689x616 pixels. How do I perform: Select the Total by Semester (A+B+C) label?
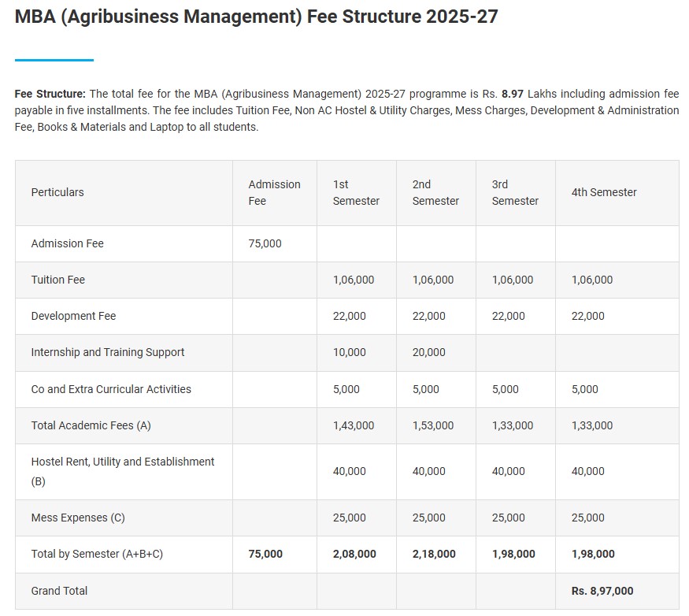97,554
